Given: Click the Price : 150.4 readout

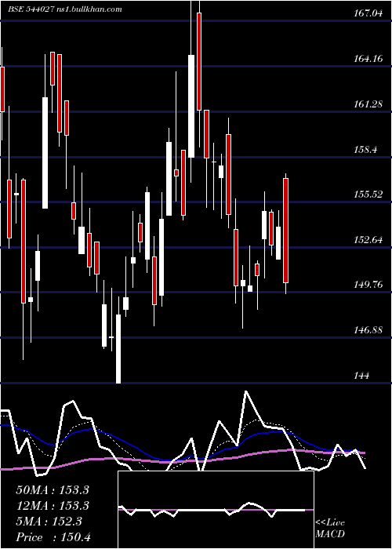Looking at the screenshot, I should pyautogui.click(x=53, y=537).
